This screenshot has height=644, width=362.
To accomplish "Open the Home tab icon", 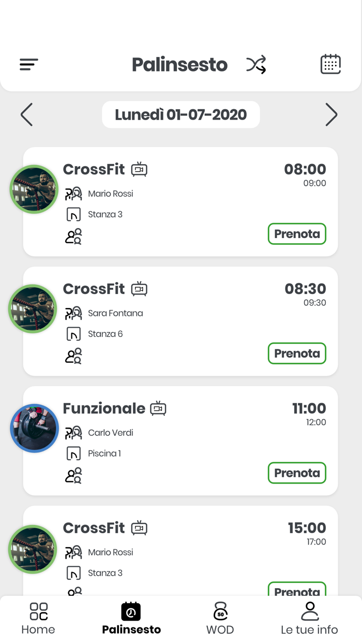I will (x=38, y=612).
